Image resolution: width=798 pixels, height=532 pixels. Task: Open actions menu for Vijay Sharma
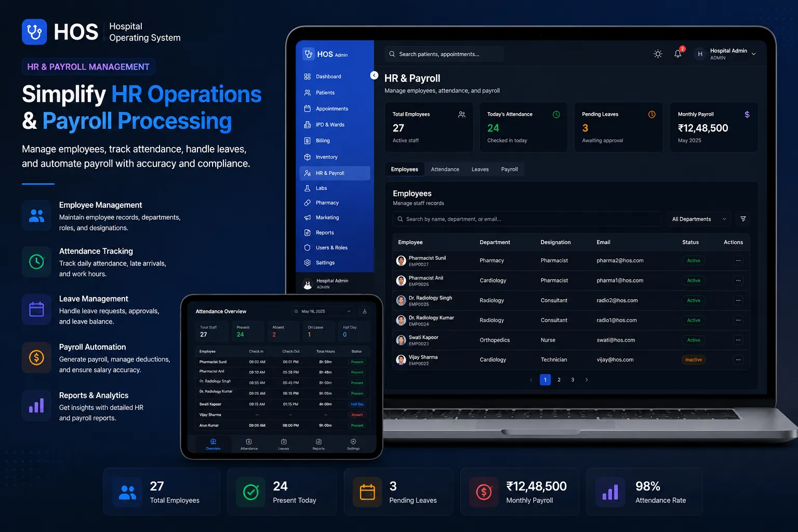738,360
